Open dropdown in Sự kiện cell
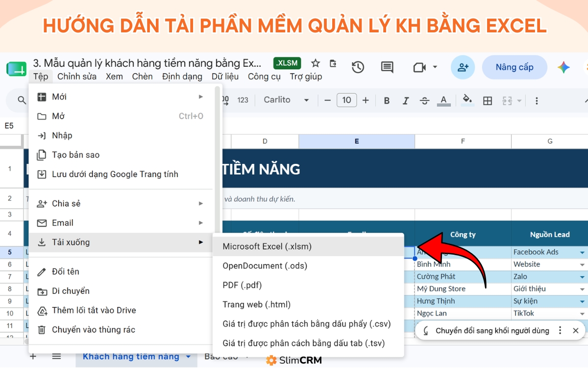The width and height of the screenshot is (588, 368). pyautogui.click(x=582, y=301)
